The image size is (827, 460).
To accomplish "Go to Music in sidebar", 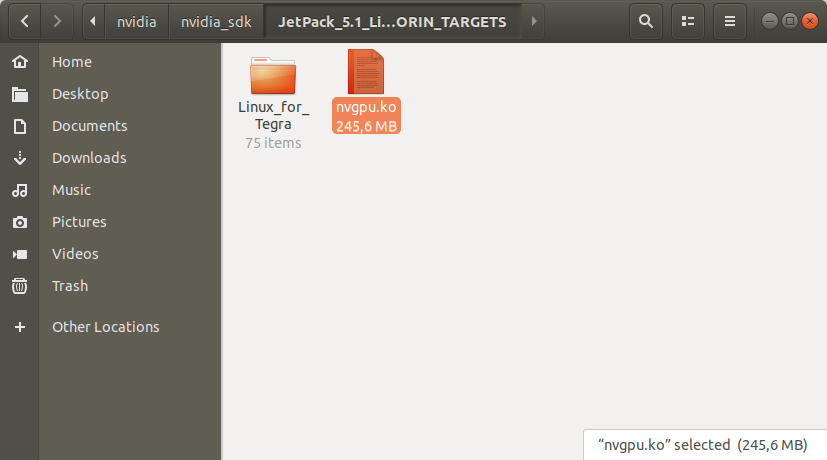I will click(71, 190).
